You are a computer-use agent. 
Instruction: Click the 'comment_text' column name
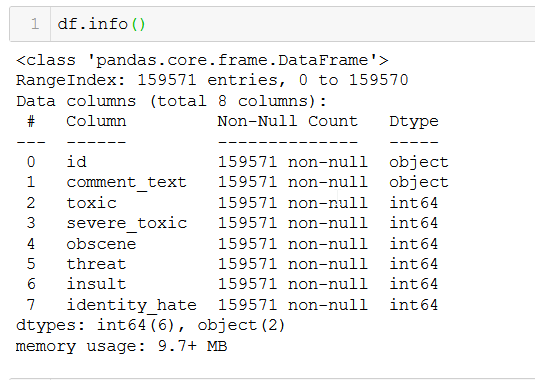(127, 182)
